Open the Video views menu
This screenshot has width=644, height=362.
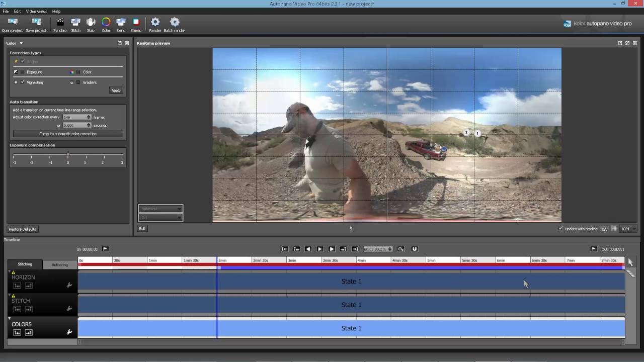[x=36, y=11]
